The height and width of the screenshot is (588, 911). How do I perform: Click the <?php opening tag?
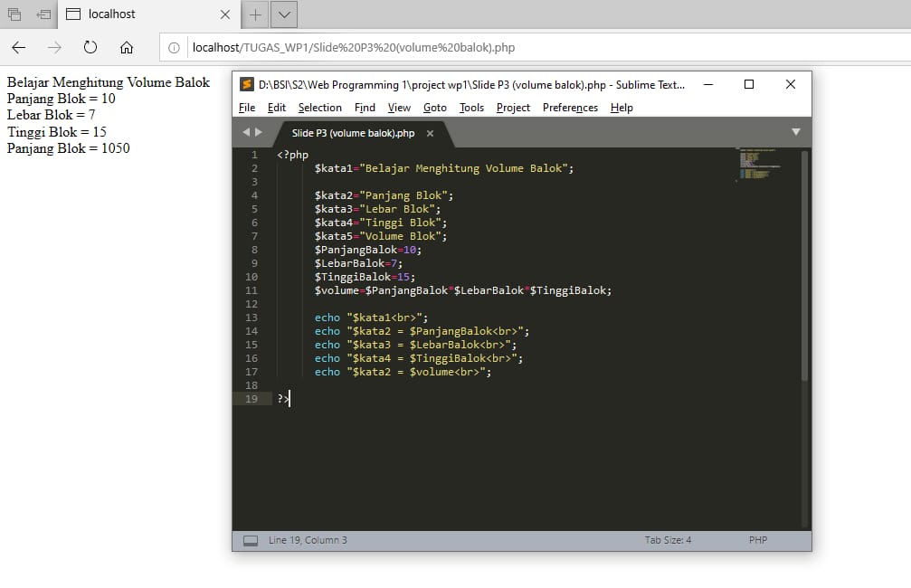tap(292, 155)
